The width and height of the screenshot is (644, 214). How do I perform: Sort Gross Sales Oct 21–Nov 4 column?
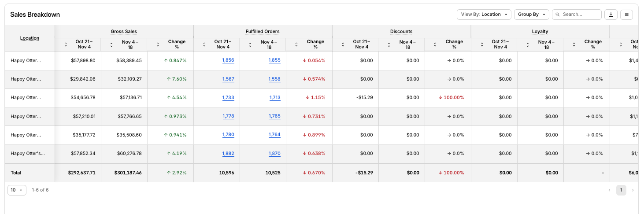click(x=66, y=44)
